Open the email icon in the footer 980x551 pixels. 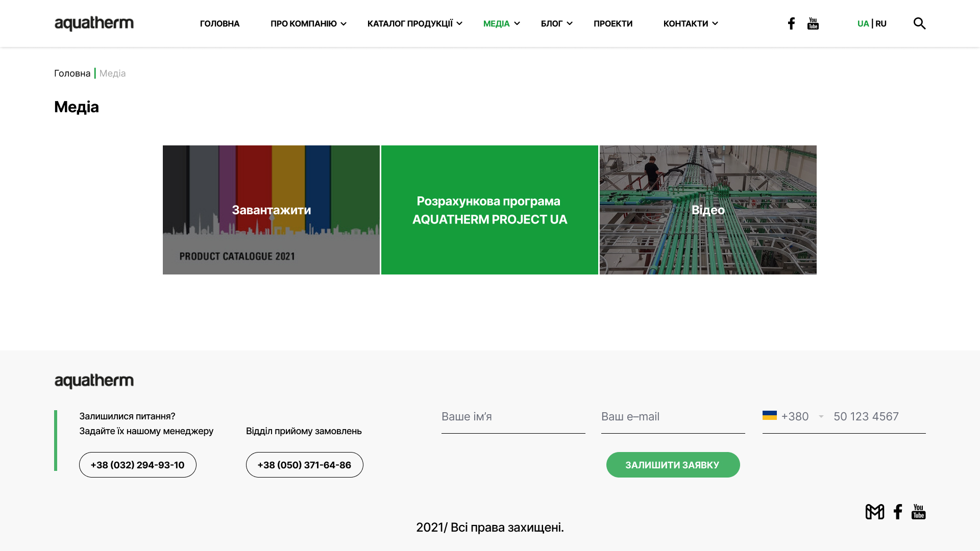pos(875,512)
